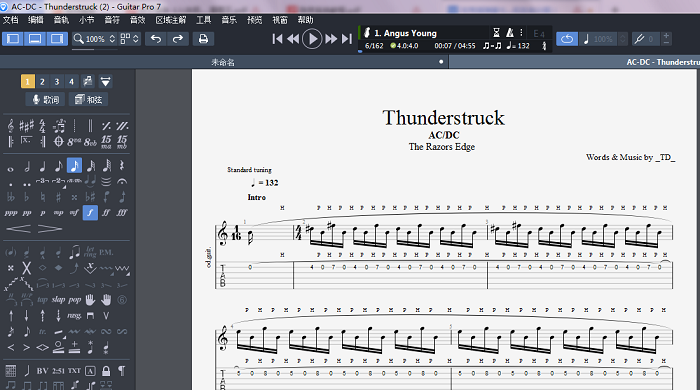700x390 pixels.
Task: Open the 音符 (Note) menu
Action: tap(112, 20)
